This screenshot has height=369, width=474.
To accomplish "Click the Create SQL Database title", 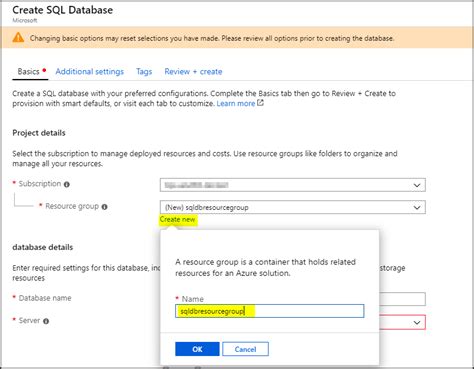I will click(63, 10).
